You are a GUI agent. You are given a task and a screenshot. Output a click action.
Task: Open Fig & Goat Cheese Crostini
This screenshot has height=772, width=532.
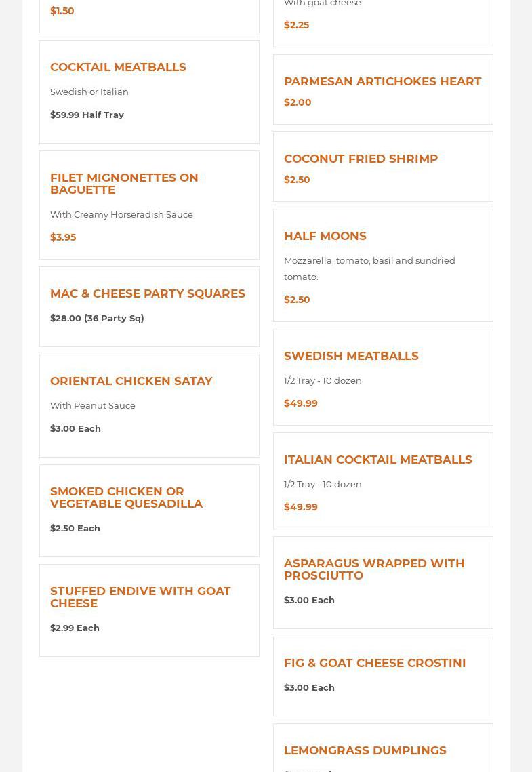(x=375, y=663)
